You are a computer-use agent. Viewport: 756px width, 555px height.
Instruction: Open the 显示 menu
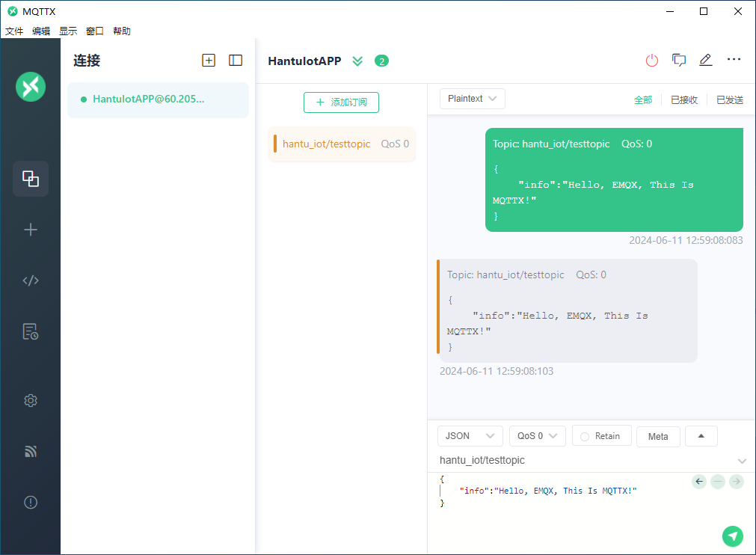[68, 31]
